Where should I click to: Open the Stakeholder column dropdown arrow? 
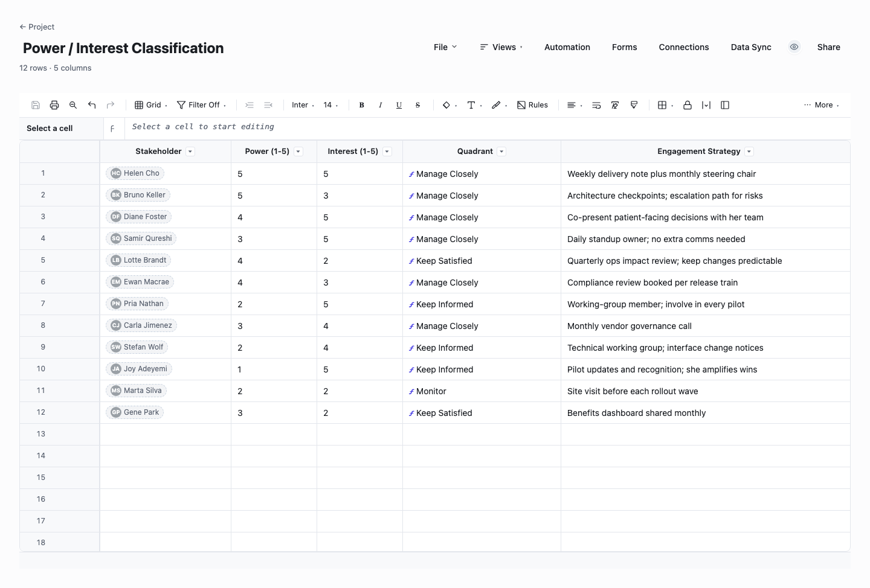tap(190, 152)
